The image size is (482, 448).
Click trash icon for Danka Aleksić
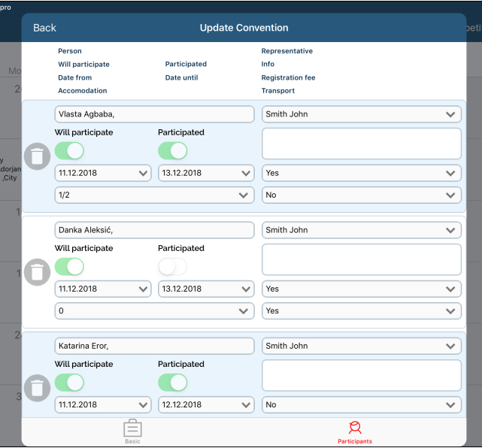coord(38,272)
